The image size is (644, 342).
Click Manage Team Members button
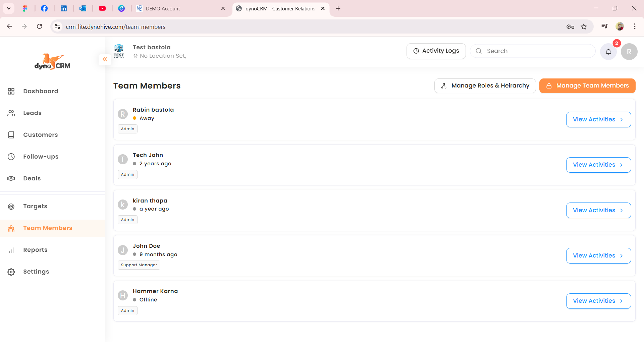pos(587,86)
